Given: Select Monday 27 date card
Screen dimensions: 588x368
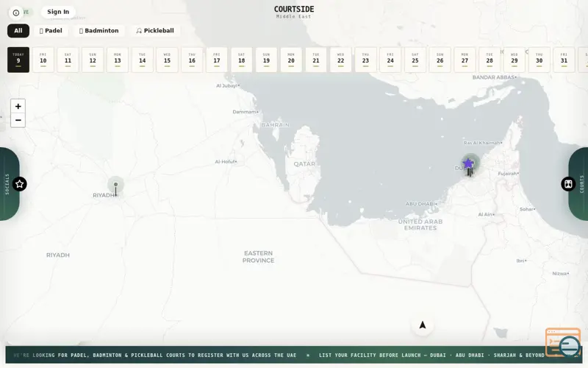Looking at the screenshot, I should pos(465,60).
